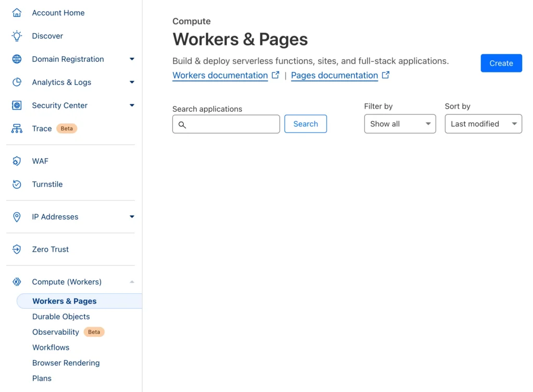Click external link icon after Workers documentation
This screenshot has height=392, width=533.
pos(275,75)
